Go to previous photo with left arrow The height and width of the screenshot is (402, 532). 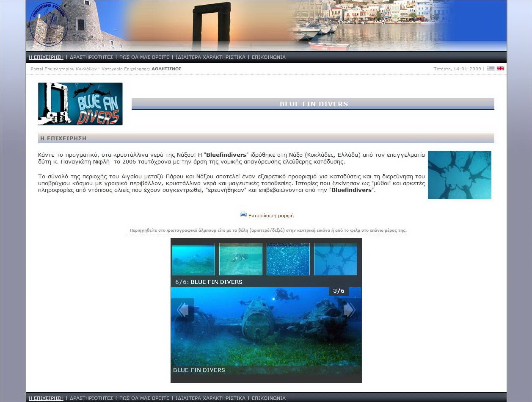[x=182, y=310]
